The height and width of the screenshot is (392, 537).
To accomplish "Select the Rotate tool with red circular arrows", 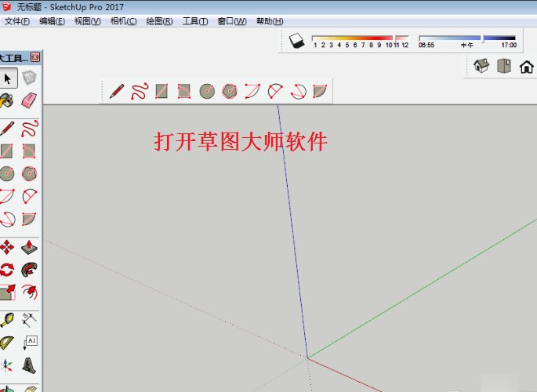I will 7,270.
